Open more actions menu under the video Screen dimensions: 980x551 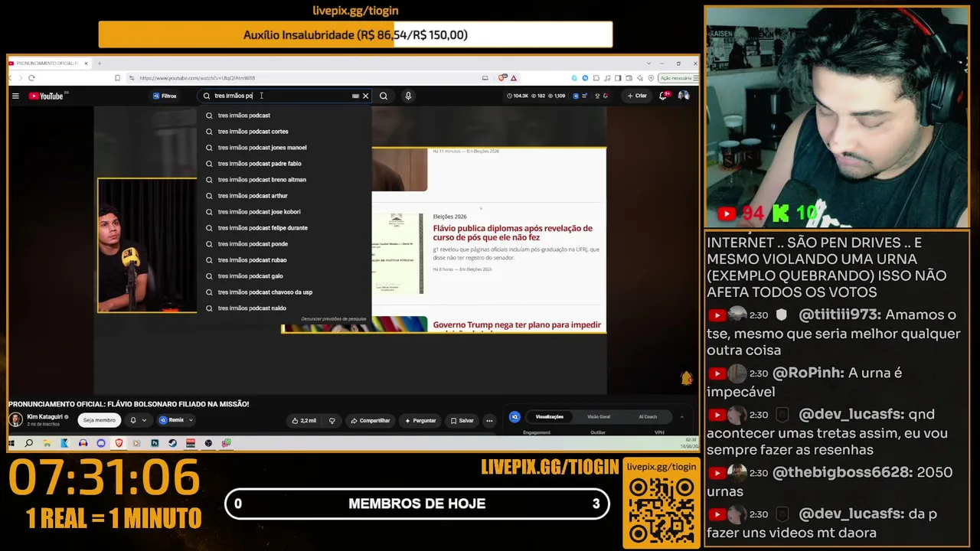(489, 420)
